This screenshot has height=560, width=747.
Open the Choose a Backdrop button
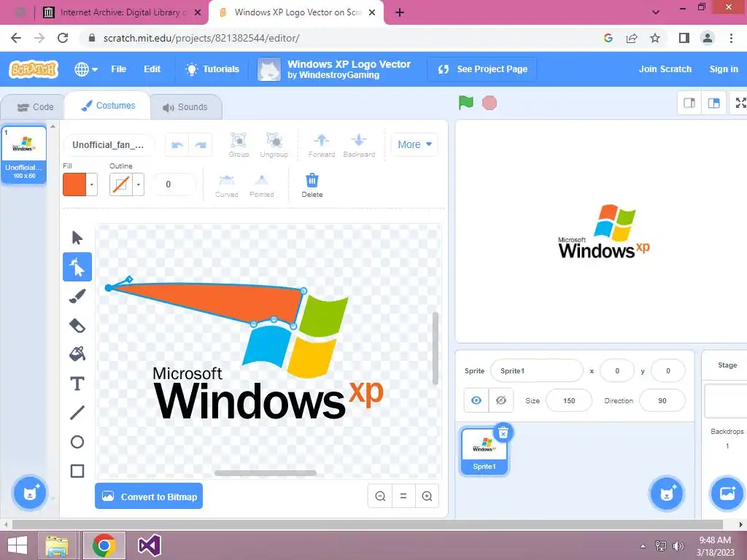[727, 494]
